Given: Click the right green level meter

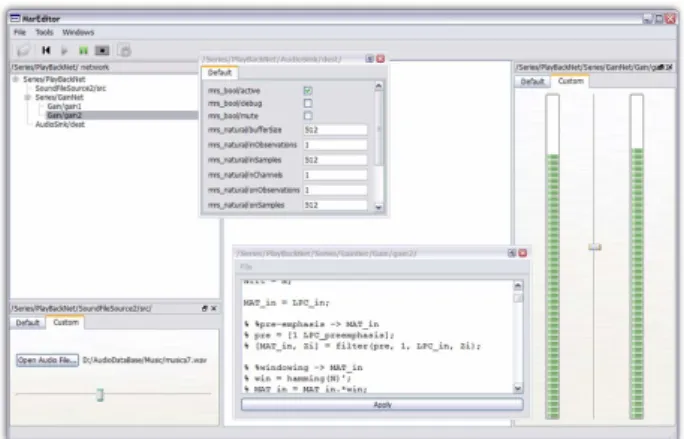Looking at the screenshot, I should click(x=637, y=257).
